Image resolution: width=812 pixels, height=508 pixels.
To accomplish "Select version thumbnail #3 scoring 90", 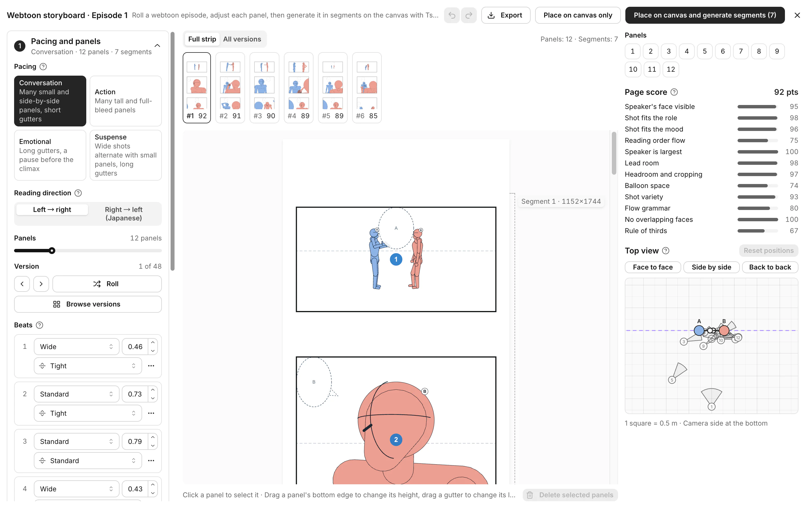I will pyautogui.click(x=264, y=88).
